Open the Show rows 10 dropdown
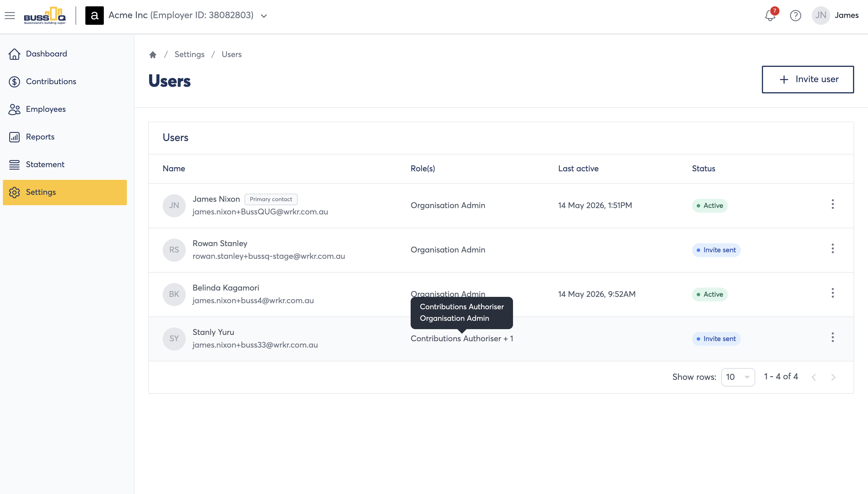The image size is (868, 494). click(738, 377)
